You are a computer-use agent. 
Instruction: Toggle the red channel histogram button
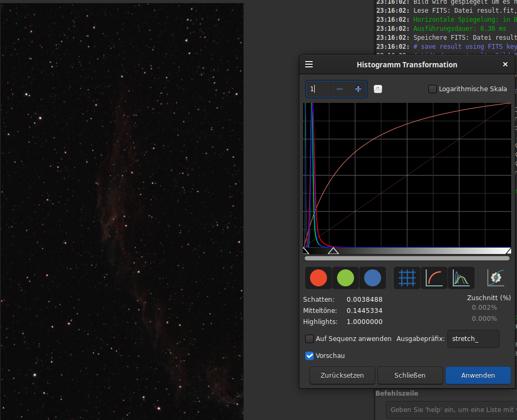click(318, 278)
